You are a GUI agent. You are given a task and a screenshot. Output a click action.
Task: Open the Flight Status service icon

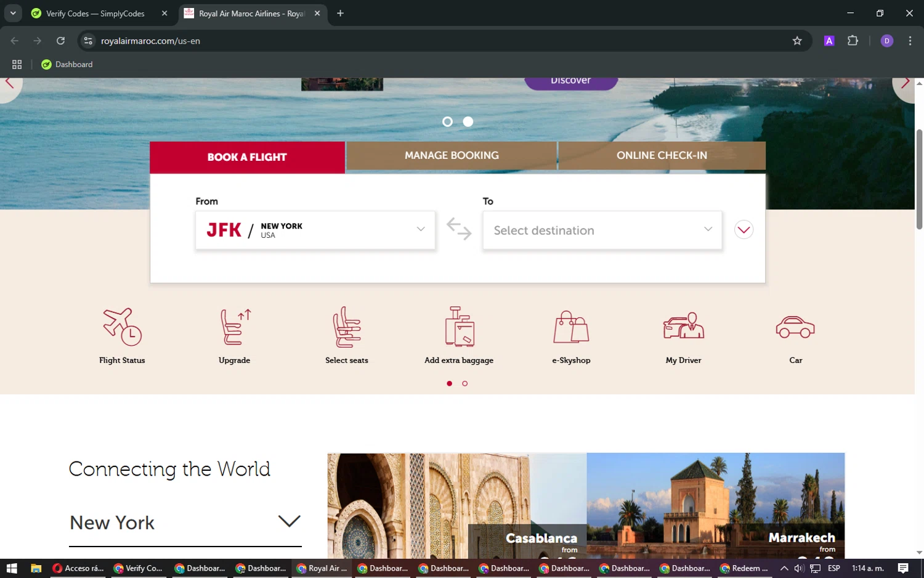point(122,327)
